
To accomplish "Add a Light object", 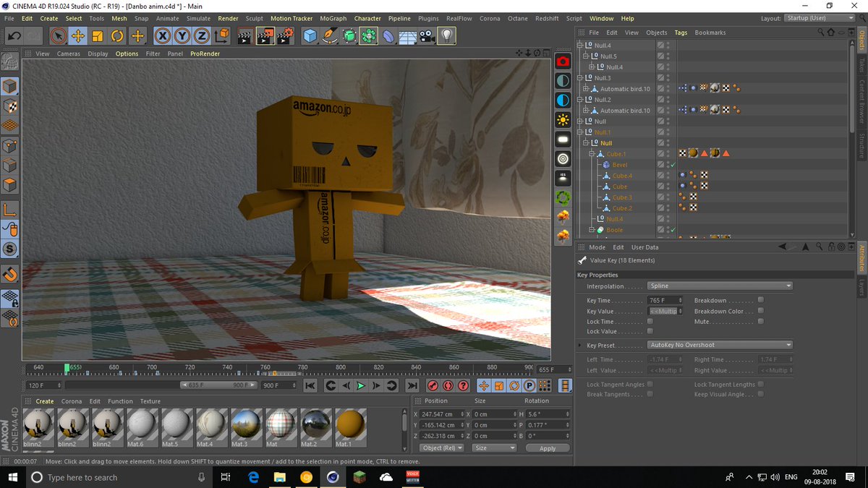I will coord(447,35).
